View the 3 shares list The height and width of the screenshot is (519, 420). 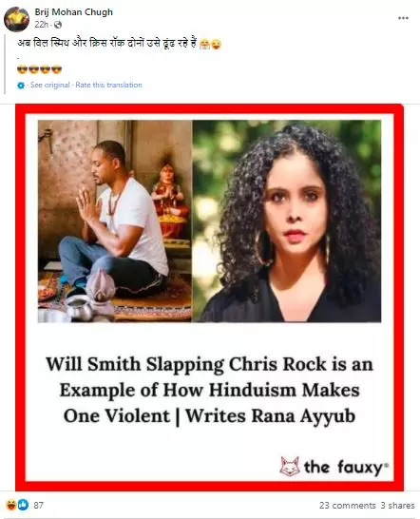tap(397, 506)
